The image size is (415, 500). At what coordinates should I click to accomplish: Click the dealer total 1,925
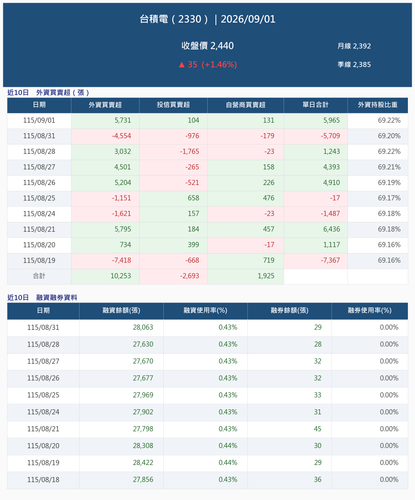266,276
